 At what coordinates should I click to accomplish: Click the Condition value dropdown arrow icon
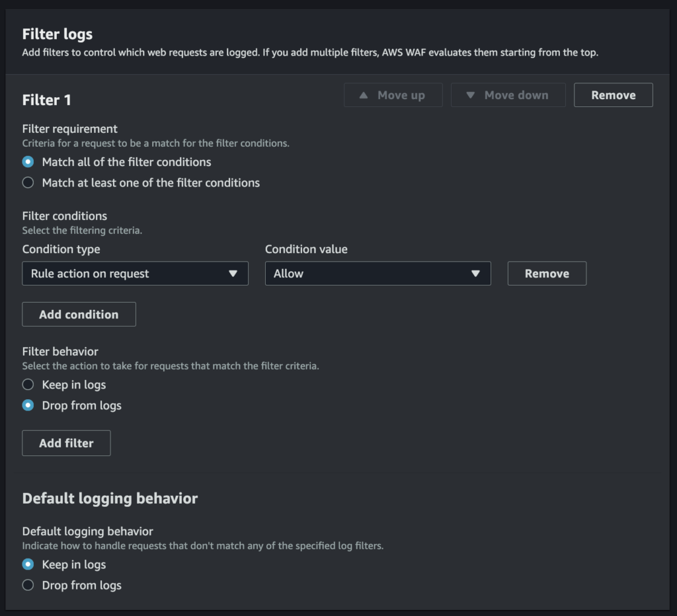point(475,274)
